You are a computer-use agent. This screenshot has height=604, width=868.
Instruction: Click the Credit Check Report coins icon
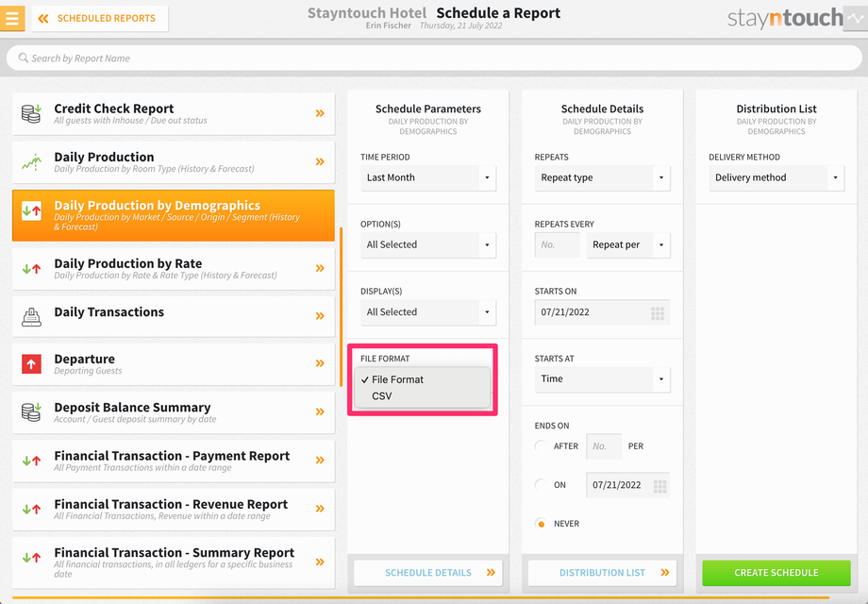(x=31, y=113)
